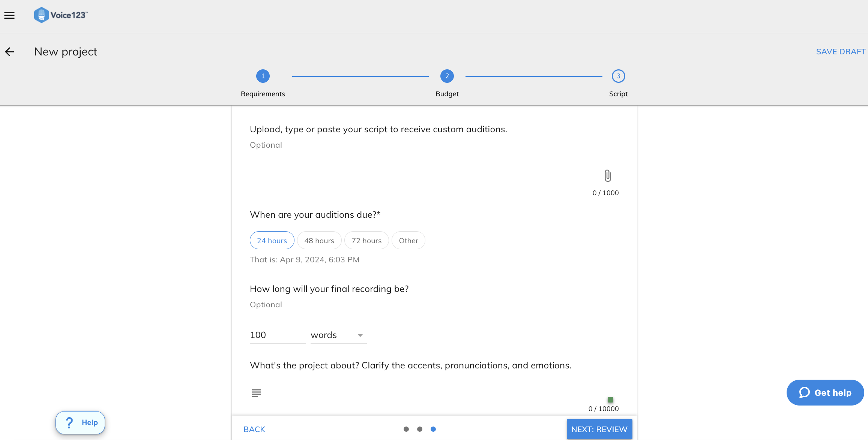Image resolution: width=868 pixels, height=440 pixels.
Task: Click the green indicator in description field
Action: [x=610, y=400]
